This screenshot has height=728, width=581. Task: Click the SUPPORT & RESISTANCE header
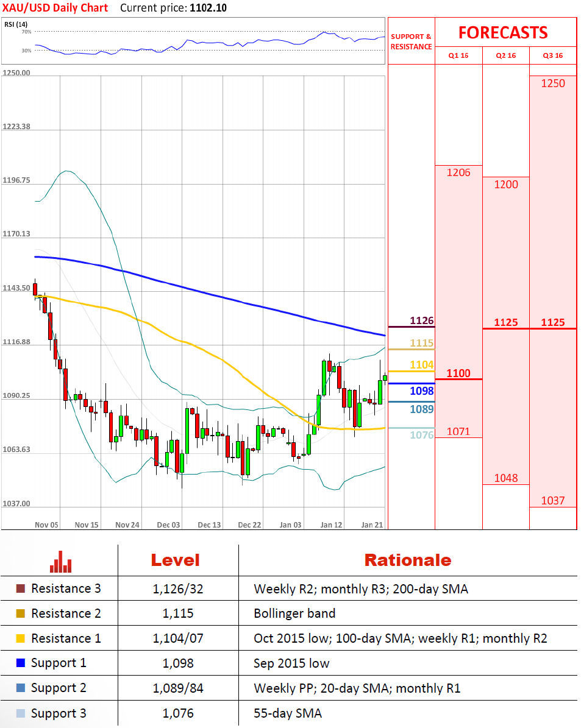coord(412,41)
